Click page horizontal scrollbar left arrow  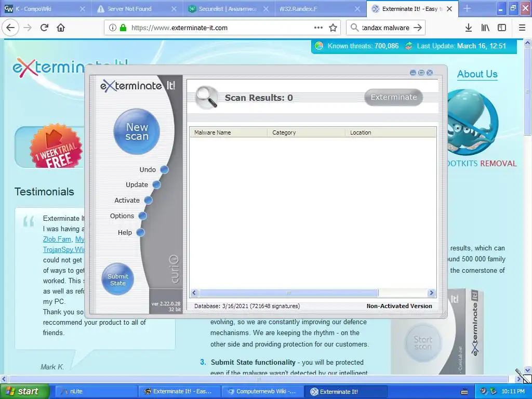4,379
